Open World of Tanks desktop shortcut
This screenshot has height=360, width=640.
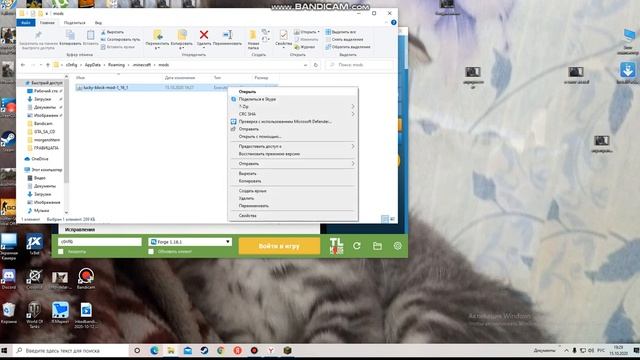34,314
